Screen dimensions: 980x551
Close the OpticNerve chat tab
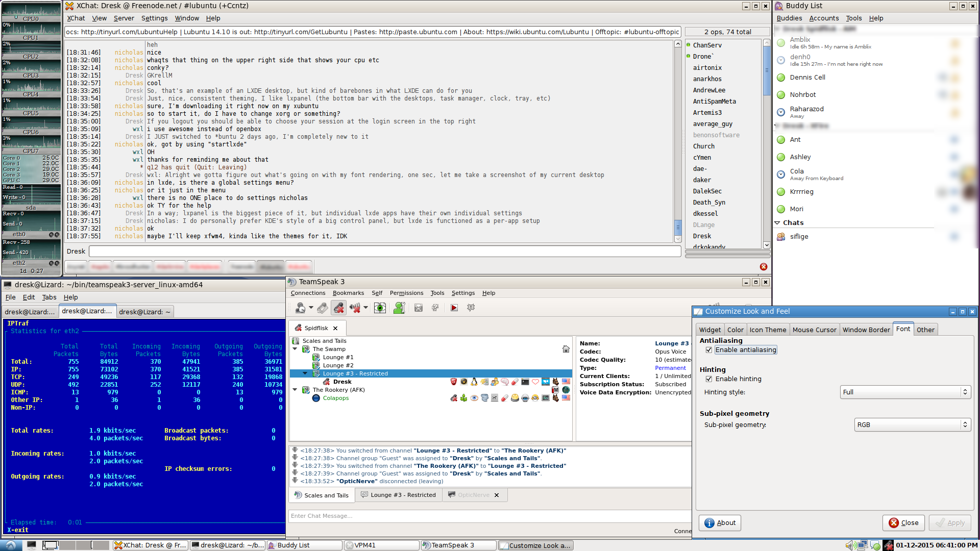[497, 495]
